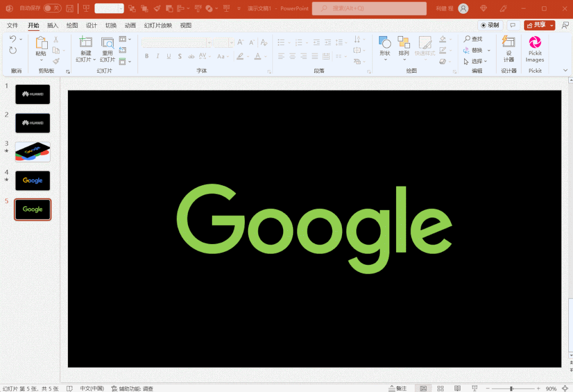Image resolution: width=573 pixels, height=392 pixels.
Task: Click the Redo arrow icon
Action: coord(13,50)
